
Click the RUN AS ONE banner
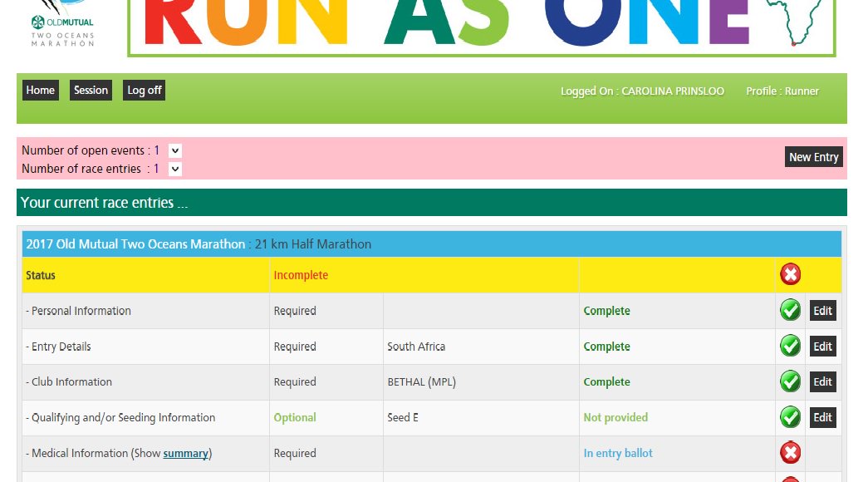coord(482,27)
